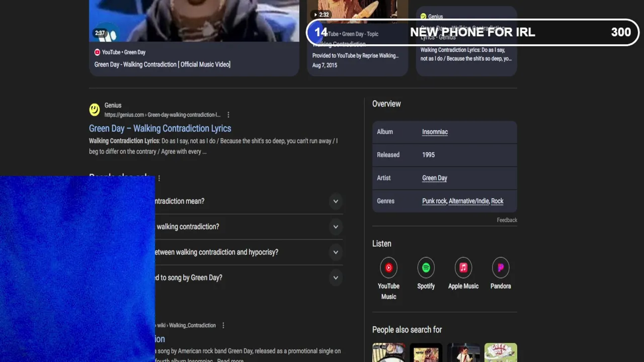
Task: Open the Alternative/Indie genre link
Action: click(x=468, y=201)
